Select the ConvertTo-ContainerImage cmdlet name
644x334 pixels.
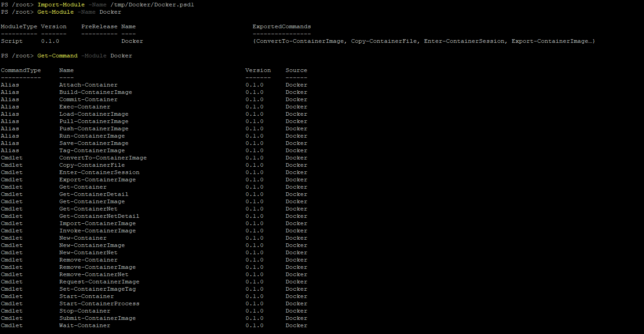(x=102, y=157)
